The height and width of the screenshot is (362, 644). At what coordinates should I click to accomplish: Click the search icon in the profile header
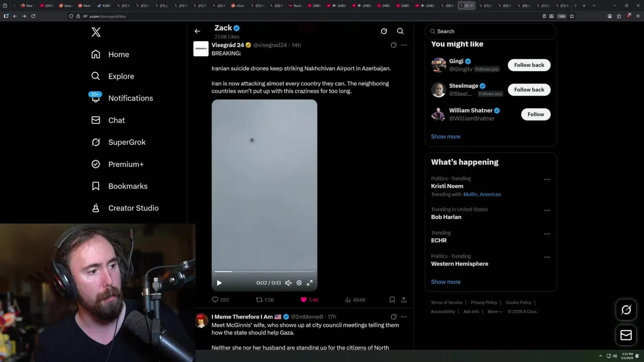[x=400, y=31]
